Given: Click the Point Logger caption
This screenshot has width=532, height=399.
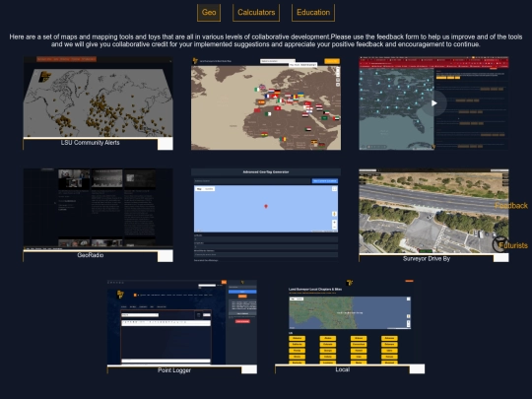Looking at the screenshot, I should [174, 370].
